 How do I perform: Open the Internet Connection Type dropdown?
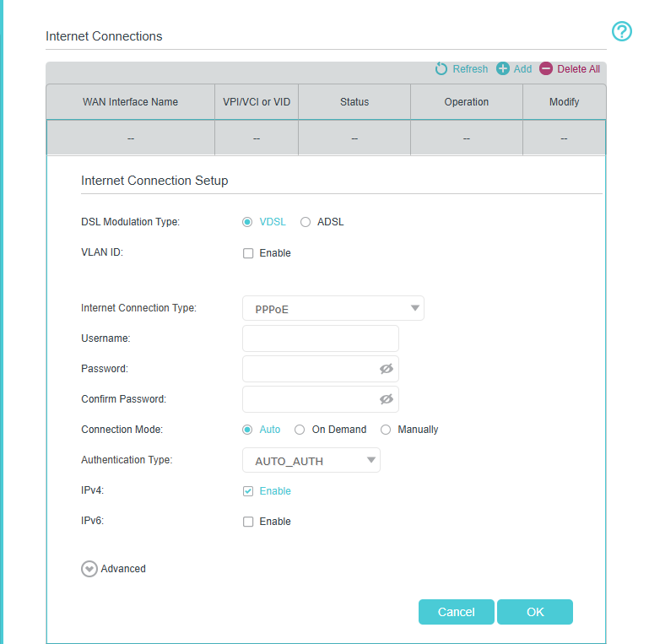tap(333, 309)
